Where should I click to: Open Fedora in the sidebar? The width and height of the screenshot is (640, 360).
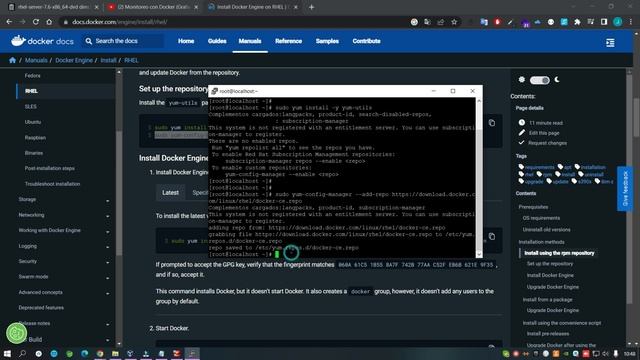(32, 76)
